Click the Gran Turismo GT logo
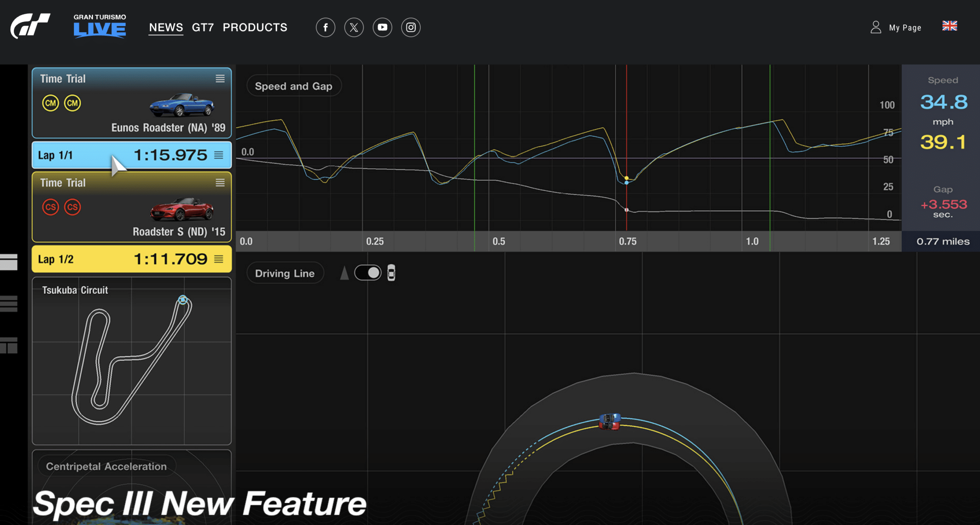Screen dimensions: 980x525 pos(30,26)
